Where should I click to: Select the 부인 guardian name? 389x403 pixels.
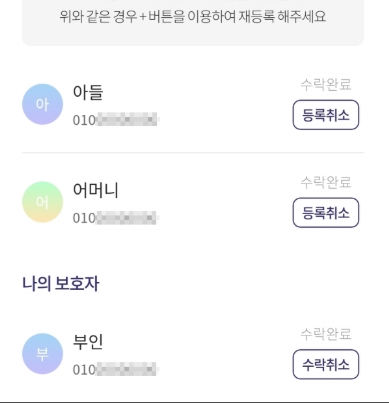[88, 342]
